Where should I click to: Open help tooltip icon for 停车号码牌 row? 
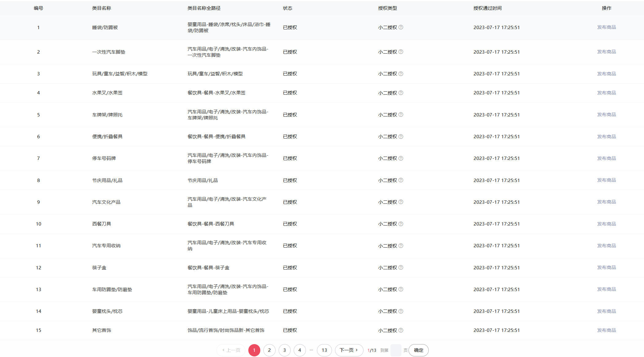pos(401,158)
